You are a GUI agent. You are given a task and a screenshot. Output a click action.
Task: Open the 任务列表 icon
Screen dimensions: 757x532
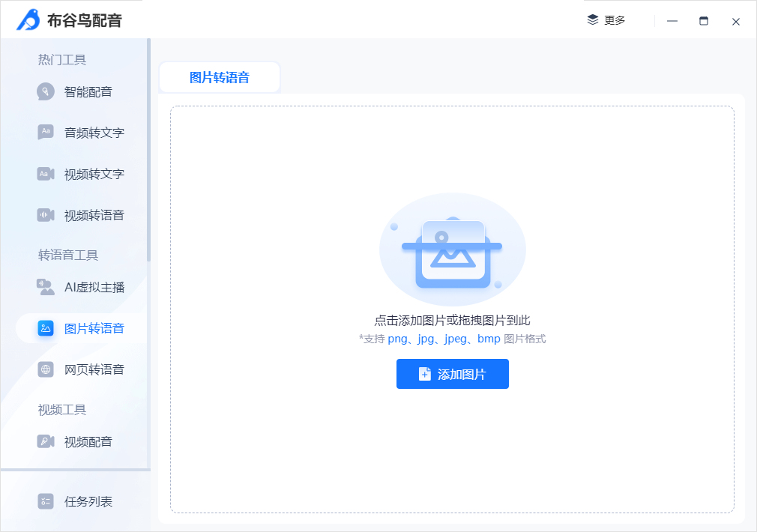pos(46,501)
